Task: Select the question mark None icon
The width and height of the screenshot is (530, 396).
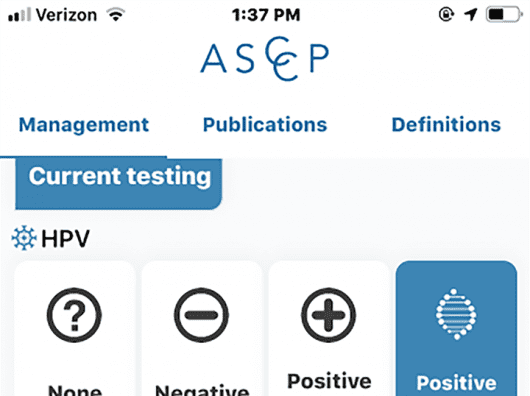Action: coord(74,315)
